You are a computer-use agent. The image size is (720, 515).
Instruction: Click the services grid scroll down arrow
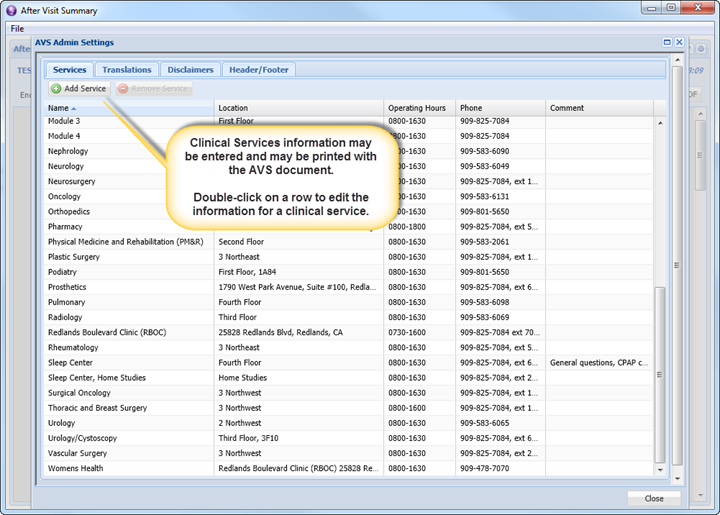point(660,470)
